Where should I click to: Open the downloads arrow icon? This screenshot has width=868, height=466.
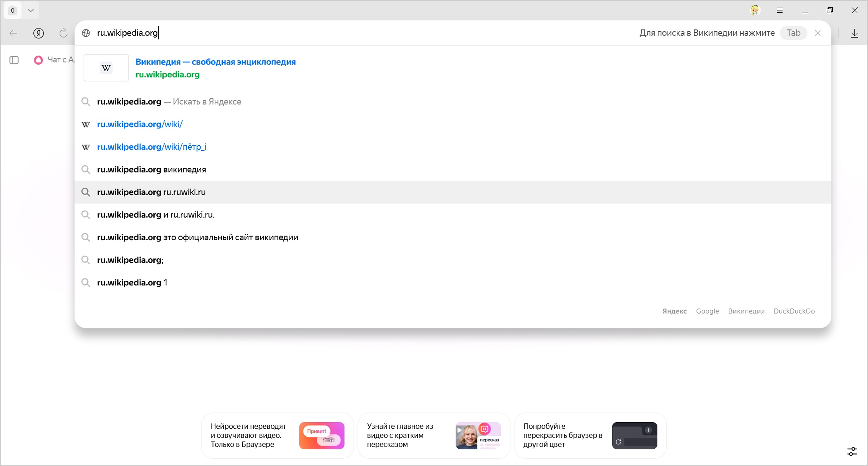click(854, 33)
